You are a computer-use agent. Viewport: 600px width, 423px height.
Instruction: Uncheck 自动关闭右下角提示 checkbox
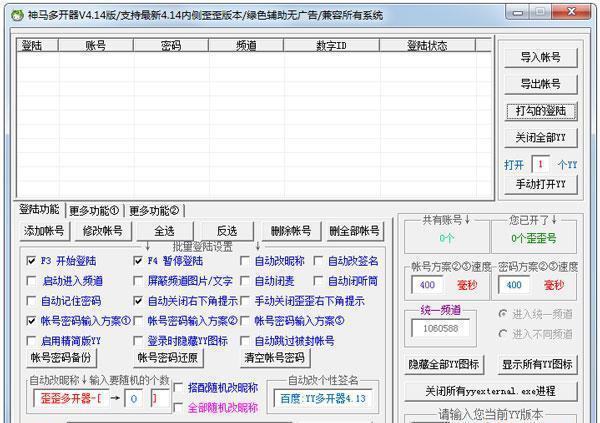pyautogui.click(x=138, y=301)
